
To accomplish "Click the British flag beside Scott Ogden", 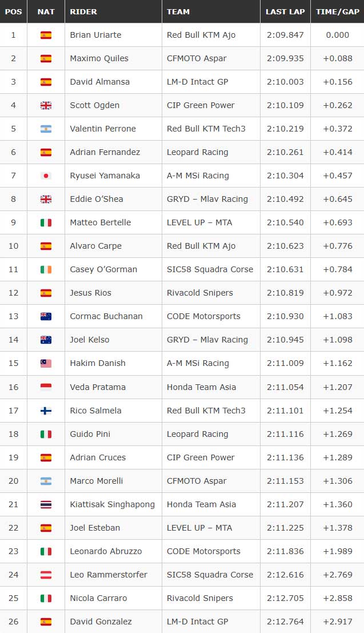I will point(46,105).
